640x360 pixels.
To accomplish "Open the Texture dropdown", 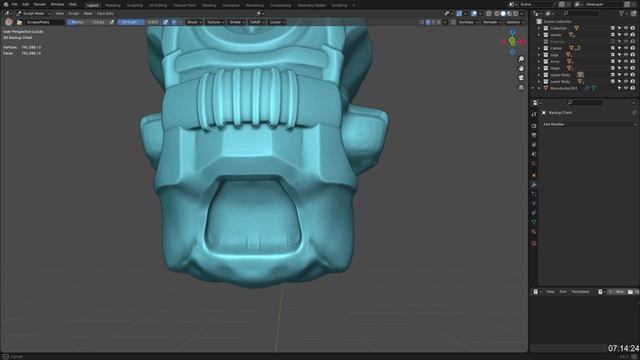I will click(215, 22).
